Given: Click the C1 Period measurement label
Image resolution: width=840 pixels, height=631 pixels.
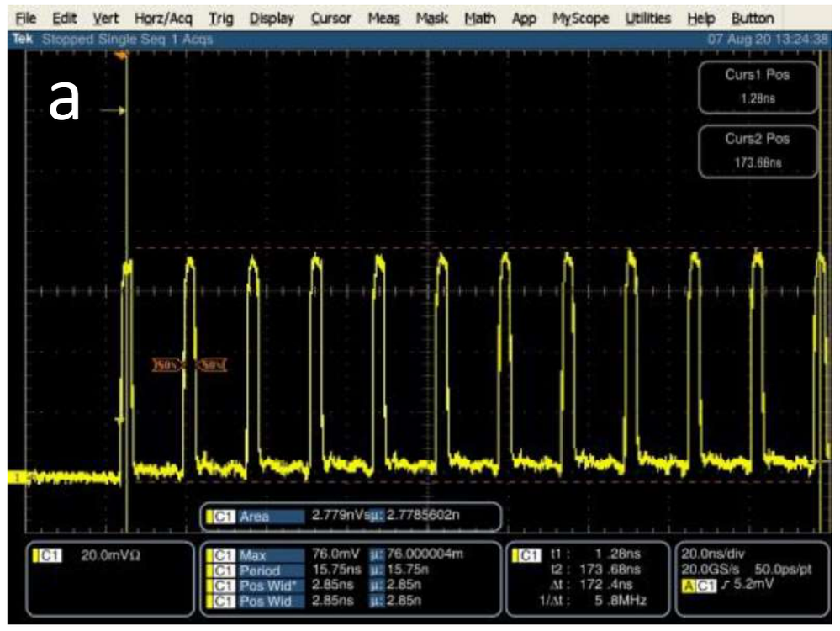Looking at the screenshot, I should point(255,571).
